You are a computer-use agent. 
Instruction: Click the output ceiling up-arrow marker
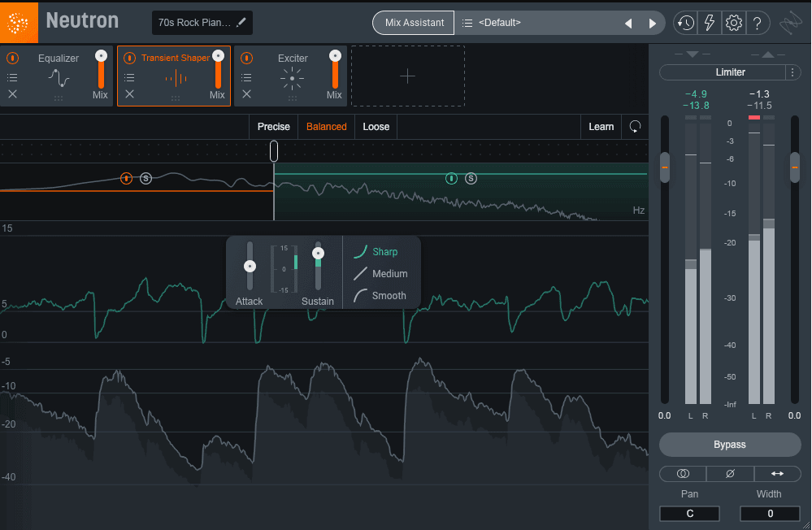768,54
